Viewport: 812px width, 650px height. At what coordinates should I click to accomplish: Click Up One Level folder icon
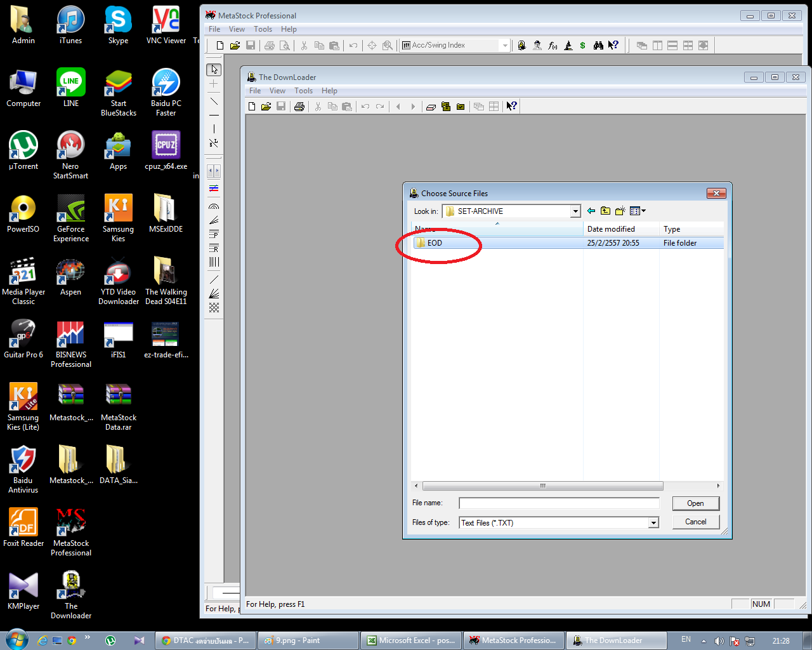(606, 211)
